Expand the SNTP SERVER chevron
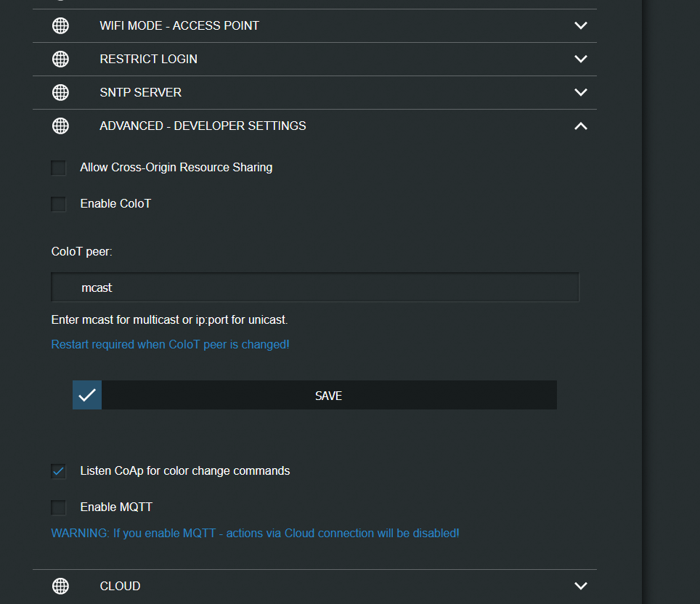This screenshot has width=700, height=604. pyautogui.click(x=580, y=92)
